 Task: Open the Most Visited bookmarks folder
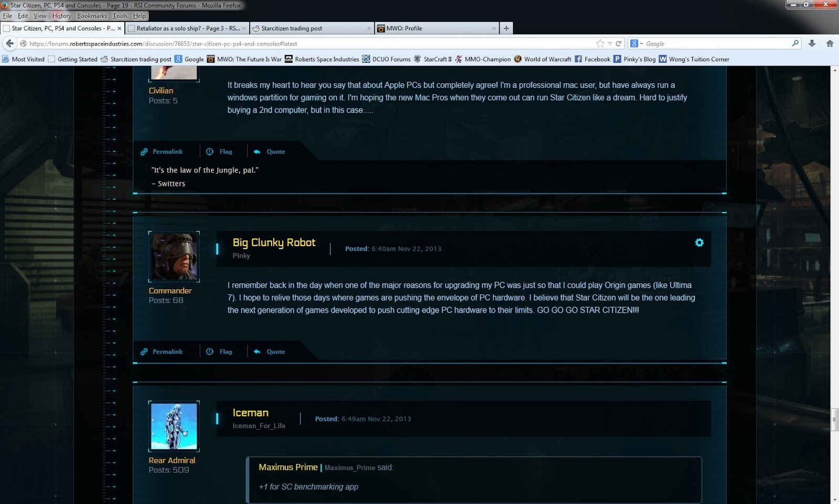(x=24, y=59)
